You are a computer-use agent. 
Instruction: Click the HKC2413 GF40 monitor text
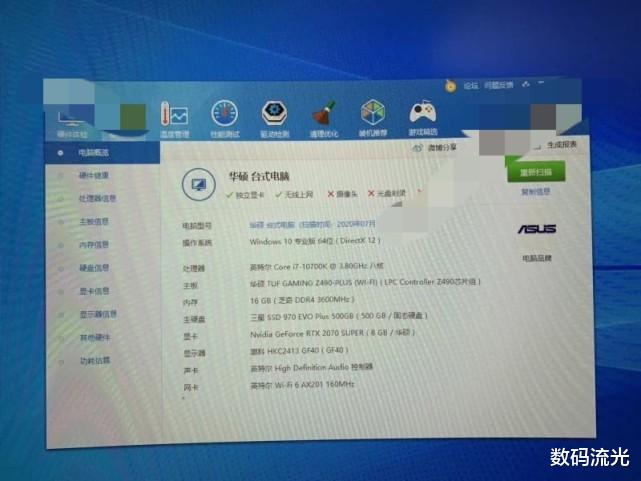click(x=299, y=351)
